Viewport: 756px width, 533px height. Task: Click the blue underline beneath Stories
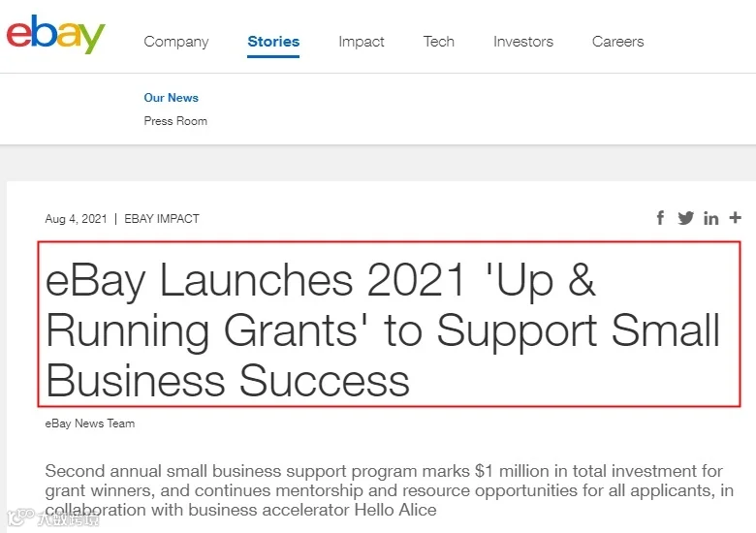273,56
